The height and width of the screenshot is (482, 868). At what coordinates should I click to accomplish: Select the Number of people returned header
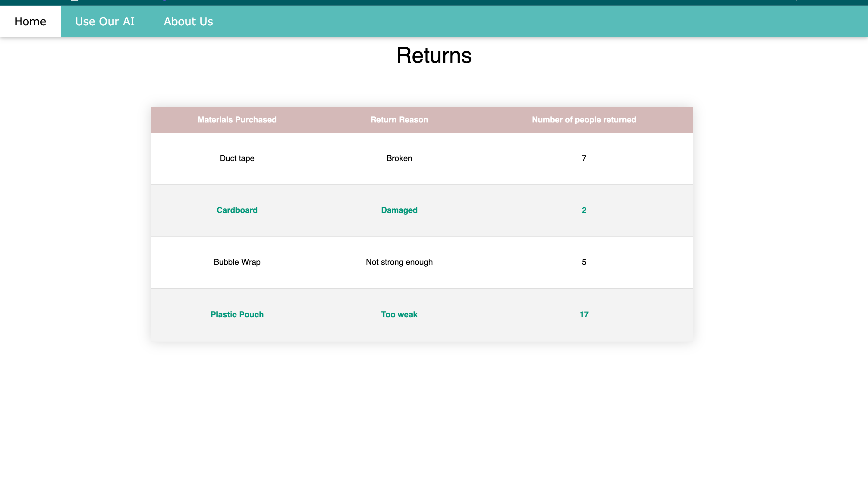coord(583,120)
